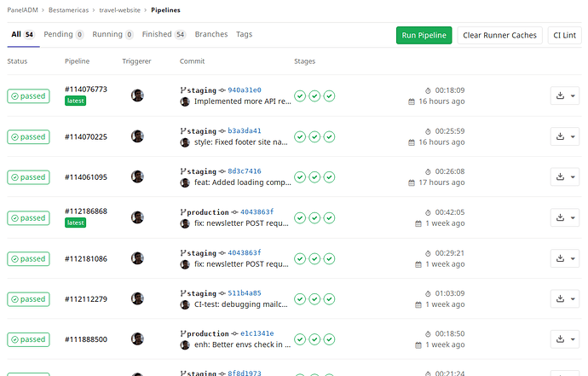Click passed status badge of pipeline #114070225
The height and width of the screenshot is (376, 588).
pyautogui.click(x=28, y=137)
